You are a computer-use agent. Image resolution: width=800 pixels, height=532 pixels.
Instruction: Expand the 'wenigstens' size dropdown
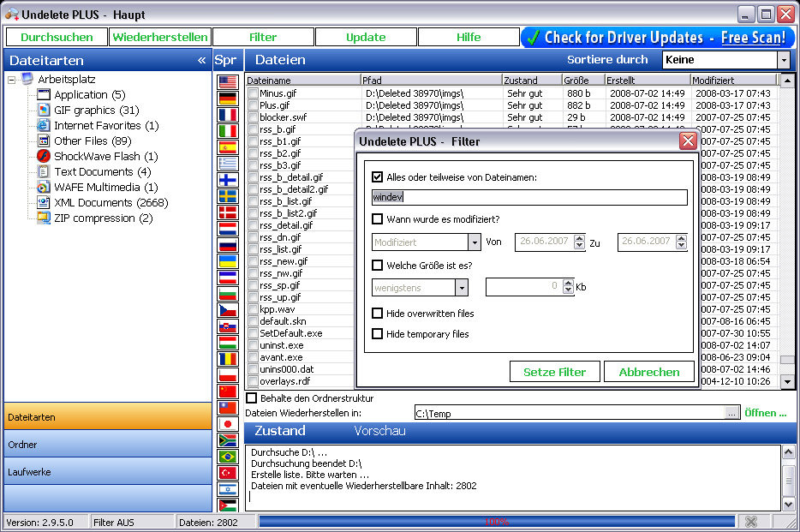click(x=462, y=288)
